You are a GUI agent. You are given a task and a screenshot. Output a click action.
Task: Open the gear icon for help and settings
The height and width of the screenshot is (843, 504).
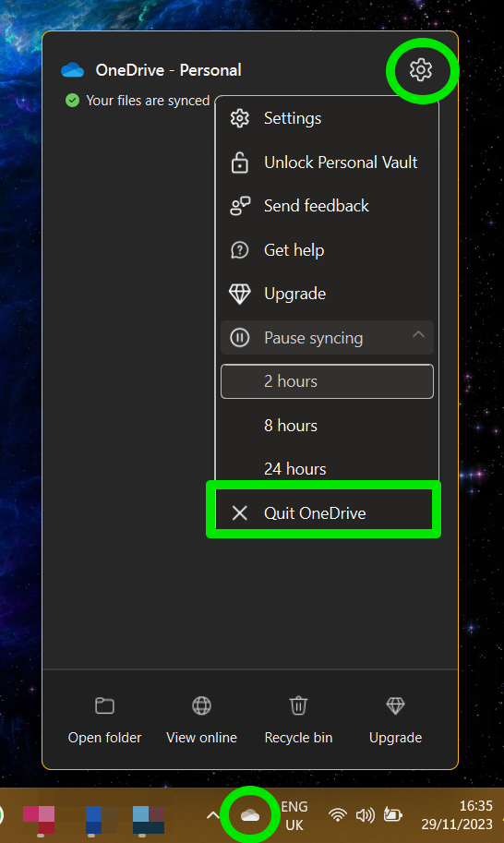tap(421, 70)
